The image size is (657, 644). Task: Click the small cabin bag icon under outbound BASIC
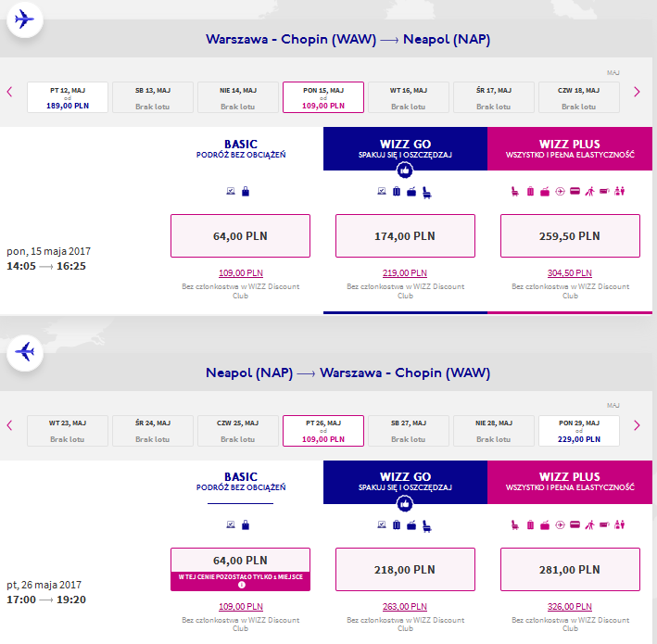click(x=246, y=192)
